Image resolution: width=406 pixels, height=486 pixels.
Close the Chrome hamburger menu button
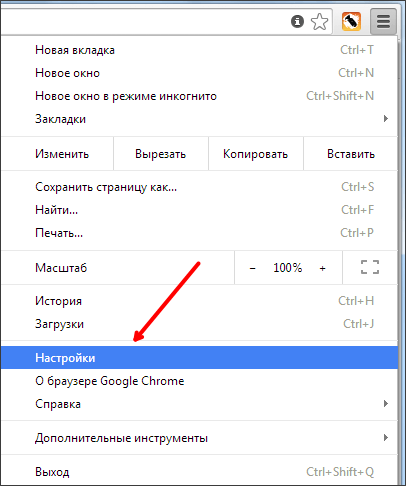pos(383,22)
